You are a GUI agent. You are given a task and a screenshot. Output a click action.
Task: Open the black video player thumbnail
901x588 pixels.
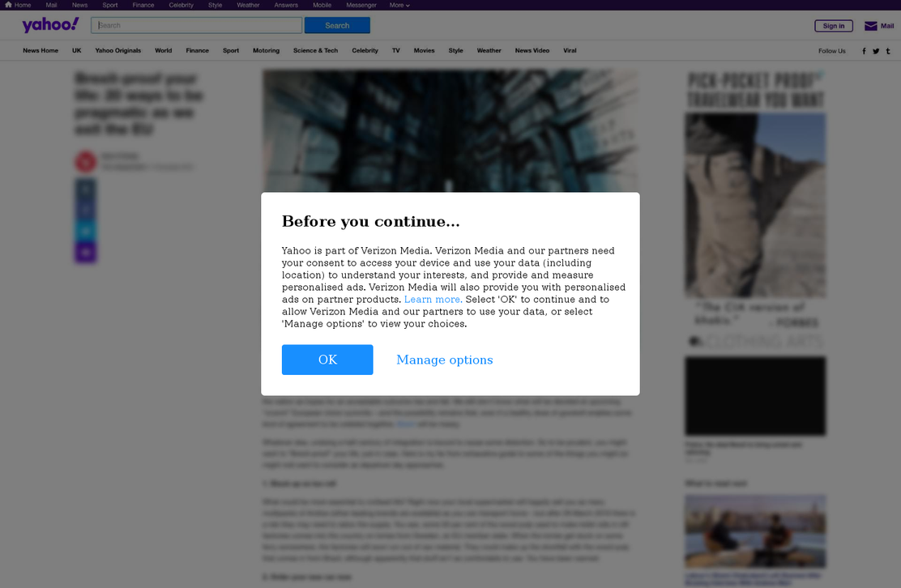pos(755,396)
